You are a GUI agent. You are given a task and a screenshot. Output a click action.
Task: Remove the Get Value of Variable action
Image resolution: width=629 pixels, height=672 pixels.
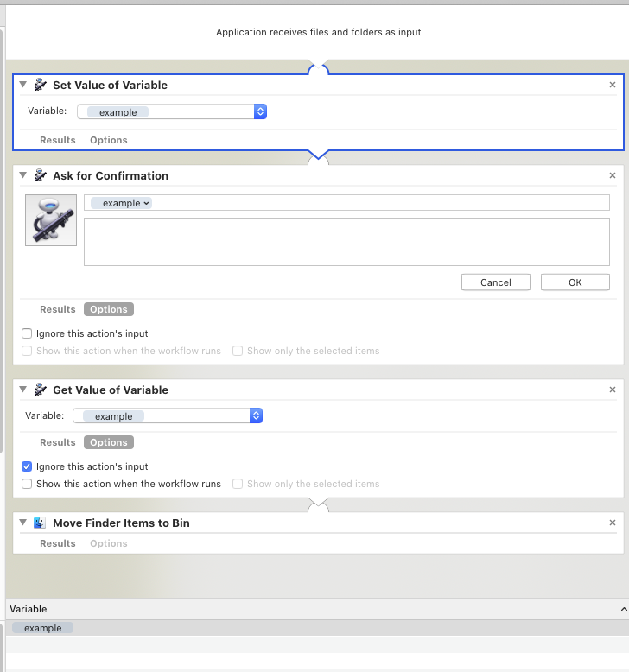pos(613,390)
